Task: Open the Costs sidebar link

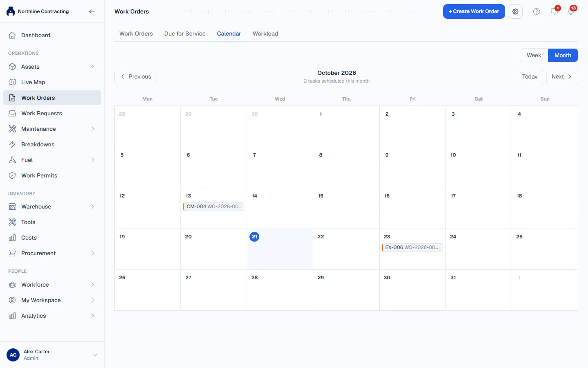Action: coord(52,238)
